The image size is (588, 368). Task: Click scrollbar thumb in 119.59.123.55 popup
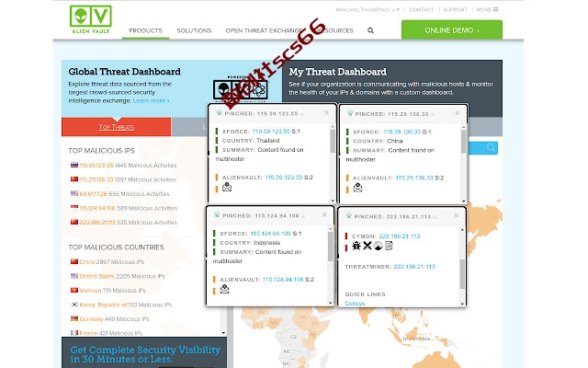point(333,141)
